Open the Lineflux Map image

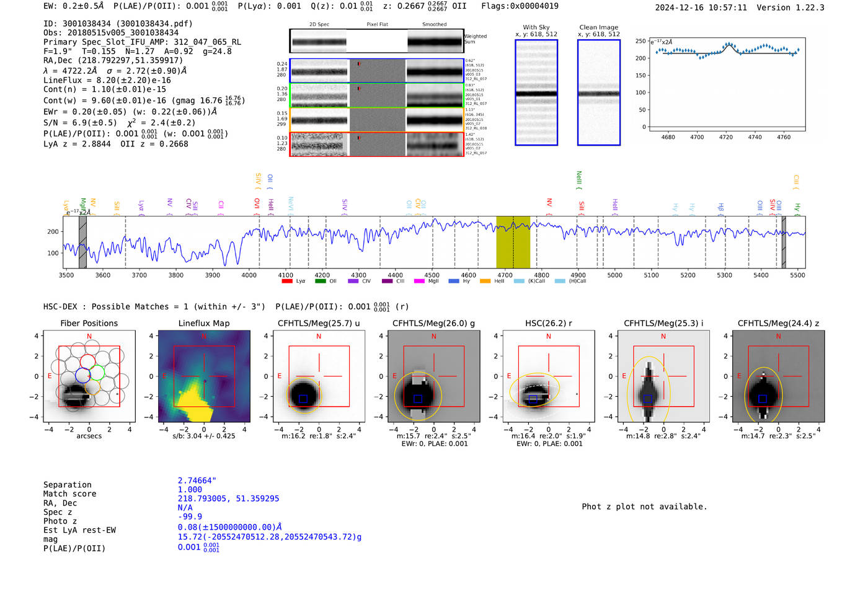(x=204, y=376)
